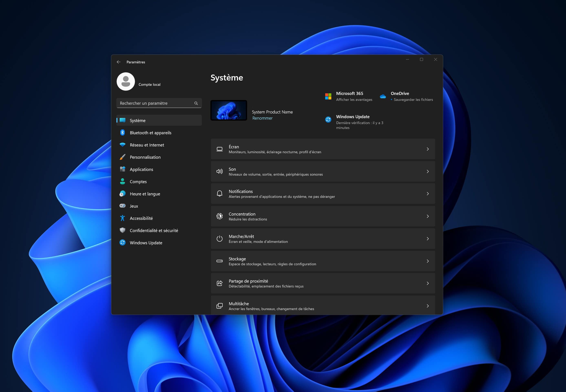The width and height of the screenshot is (566, 392).
Task: Select the Microsoft 365 logo
Action: pos(328,96)
